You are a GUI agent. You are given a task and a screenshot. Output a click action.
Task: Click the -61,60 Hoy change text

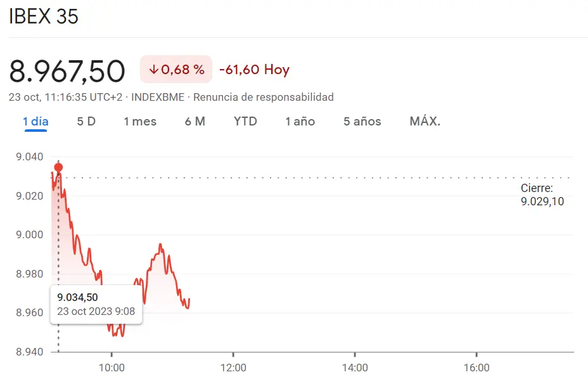coord(253,70)
